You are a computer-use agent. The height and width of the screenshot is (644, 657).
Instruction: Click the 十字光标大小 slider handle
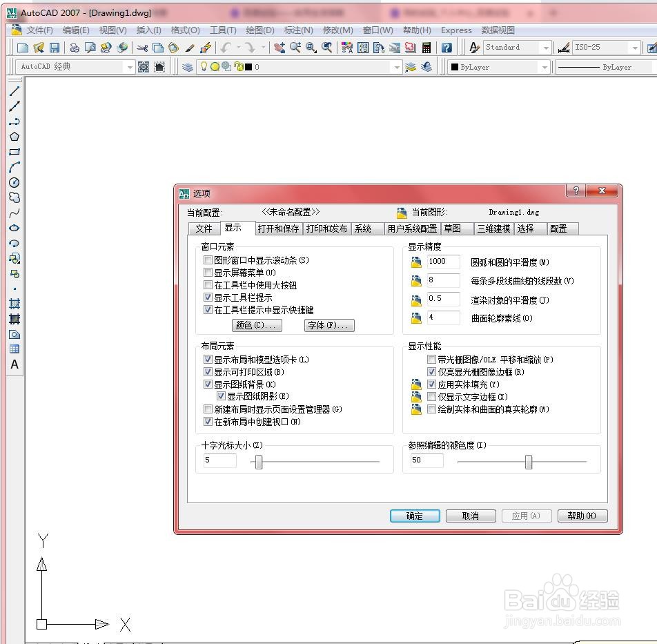point(259,462)
